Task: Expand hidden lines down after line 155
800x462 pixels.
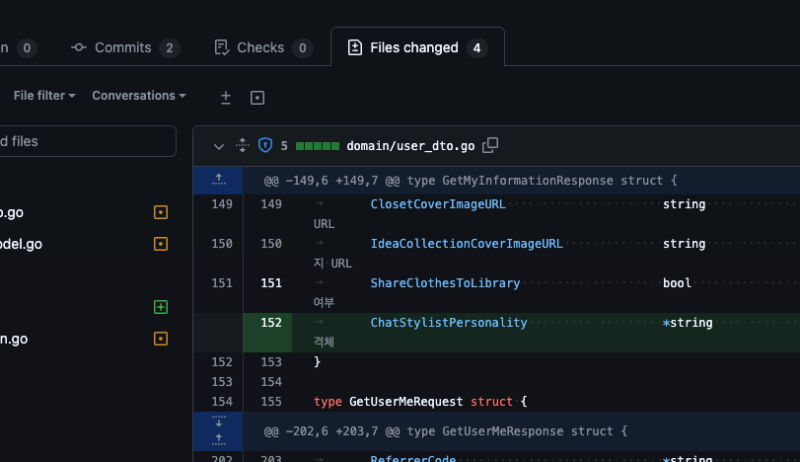Action: click(x=218, y=422)
